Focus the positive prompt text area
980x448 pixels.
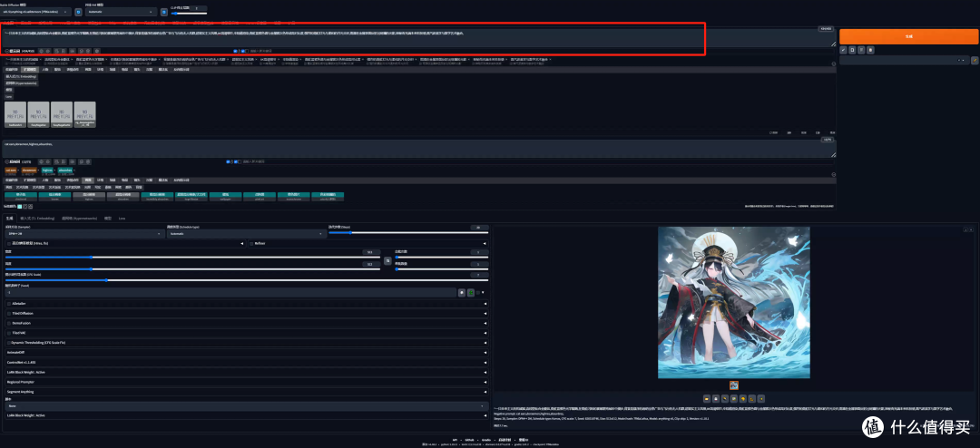tap(417, 37)
